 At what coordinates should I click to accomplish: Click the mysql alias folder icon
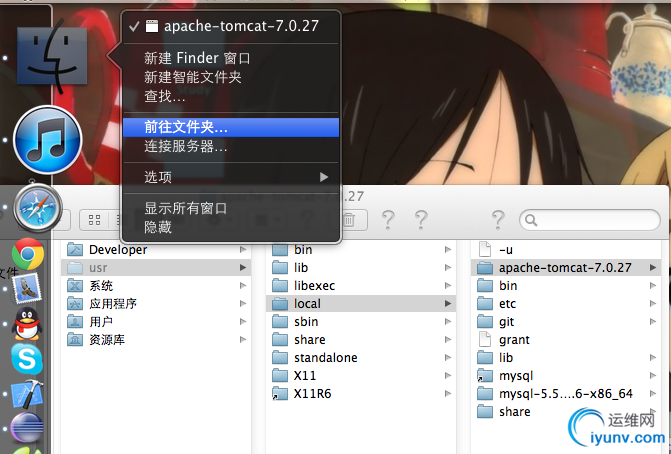click(x=484, y=375)
